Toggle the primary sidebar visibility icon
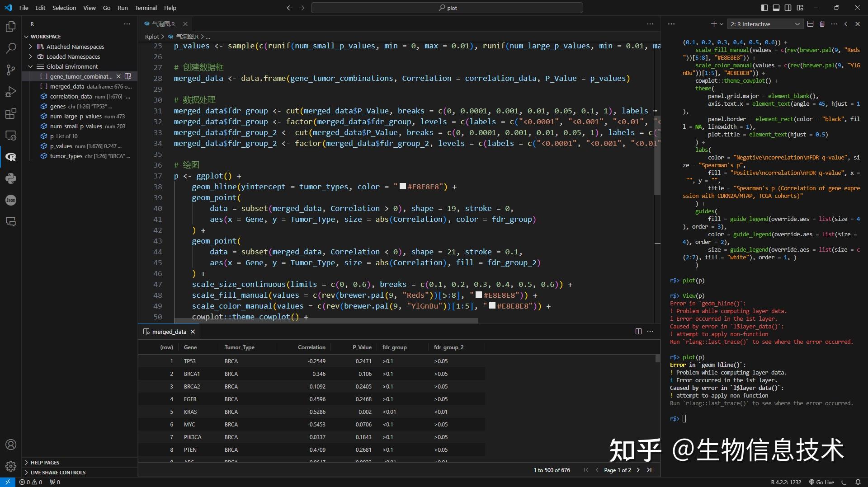 click(764, 8)
